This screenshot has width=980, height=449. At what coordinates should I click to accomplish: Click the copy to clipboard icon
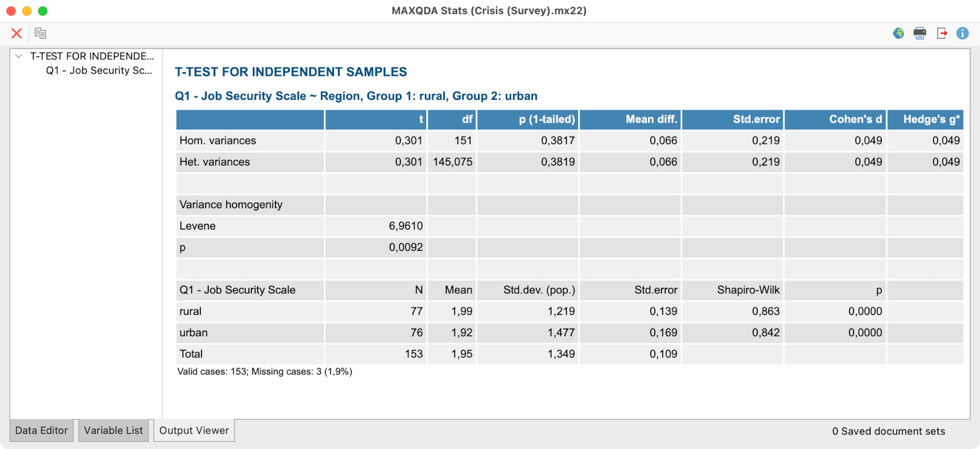40,33
